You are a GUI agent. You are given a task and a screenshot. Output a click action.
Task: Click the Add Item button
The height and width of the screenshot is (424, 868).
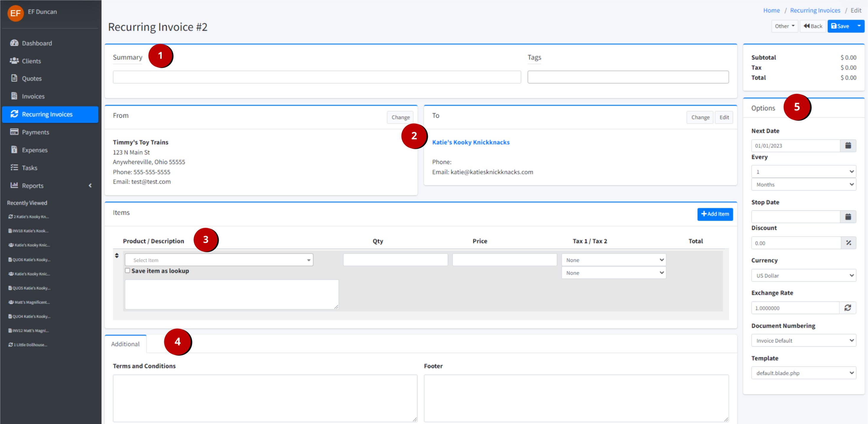[715, 214]
